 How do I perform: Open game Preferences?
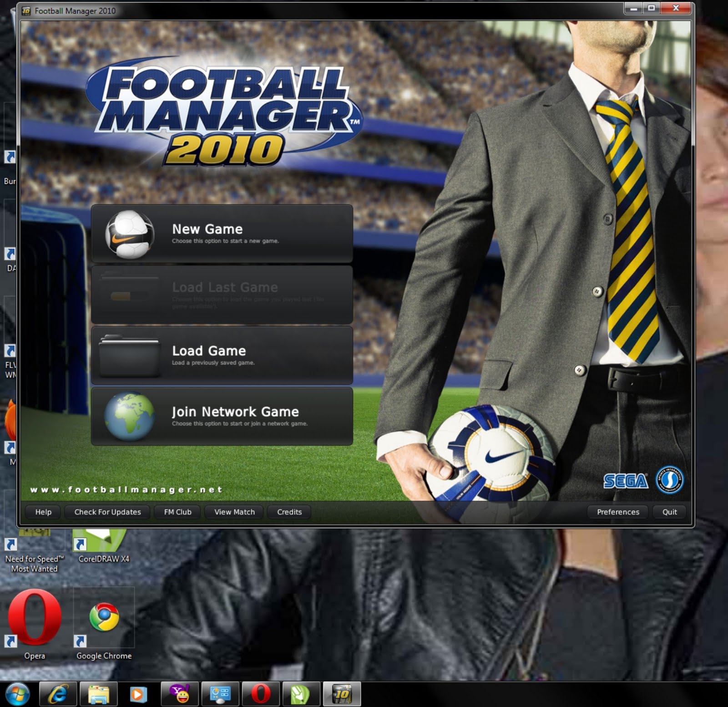click(x=618, y=512)
